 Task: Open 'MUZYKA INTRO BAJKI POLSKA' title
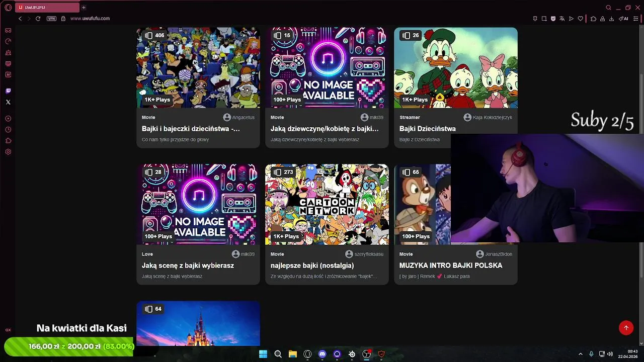[451, 265]
